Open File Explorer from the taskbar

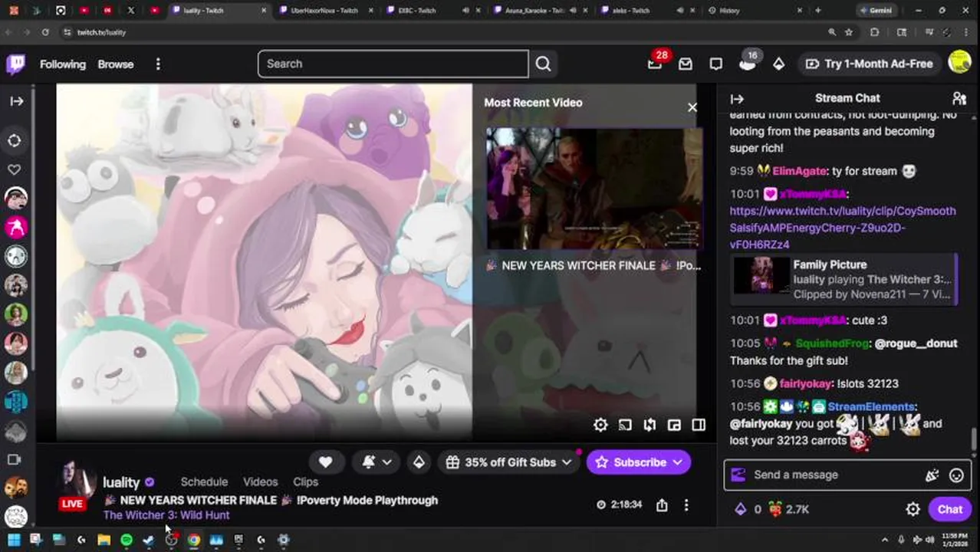[x=104, y=540]
